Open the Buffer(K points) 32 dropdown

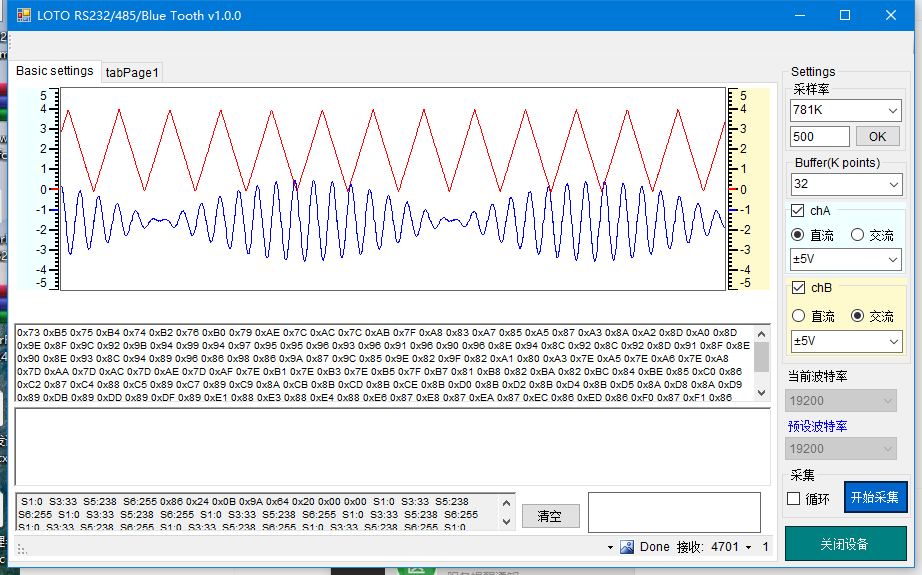(846, 184)
